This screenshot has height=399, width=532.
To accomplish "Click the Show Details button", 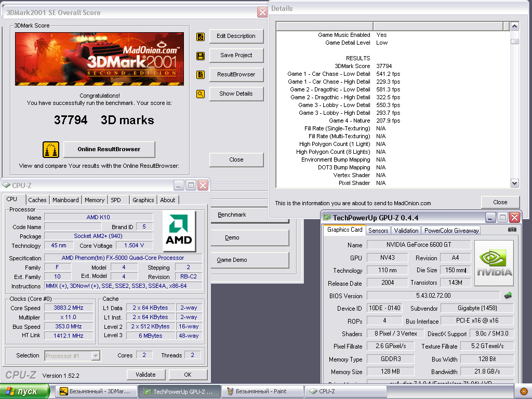I will [236, 94].
